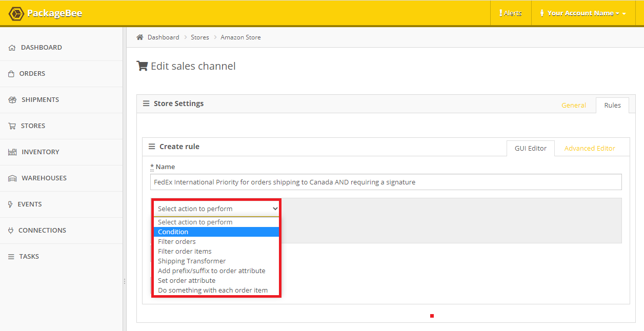The image size is (644, 331).
Task: Open Tasks in the sidebar menu
Action: [29, 257]
